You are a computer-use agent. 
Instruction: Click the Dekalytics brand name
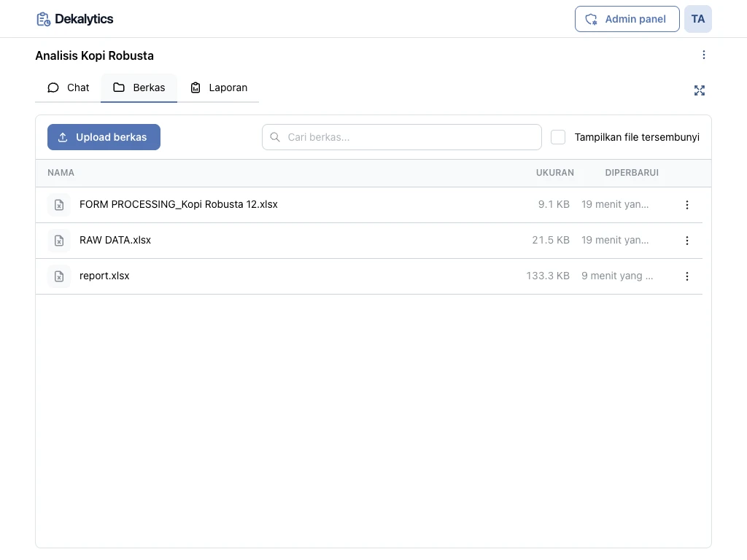84,19
